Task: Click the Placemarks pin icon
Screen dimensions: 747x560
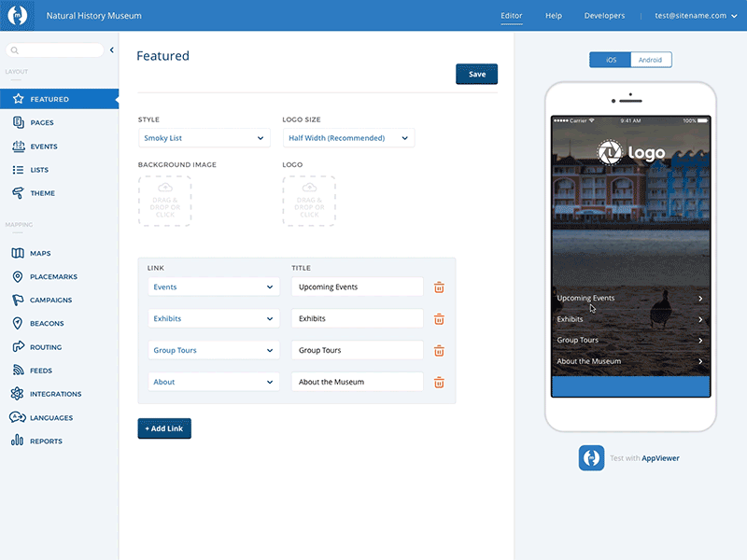Action: pyautogui.click(x=18, y=276)
